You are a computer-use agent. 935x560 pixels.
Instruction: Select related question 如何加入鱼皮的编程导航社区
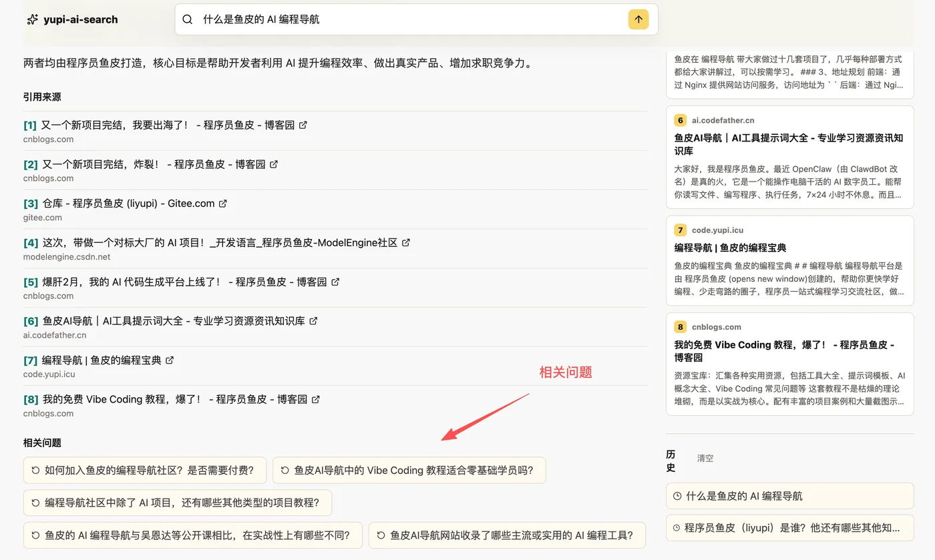[145, 470]
